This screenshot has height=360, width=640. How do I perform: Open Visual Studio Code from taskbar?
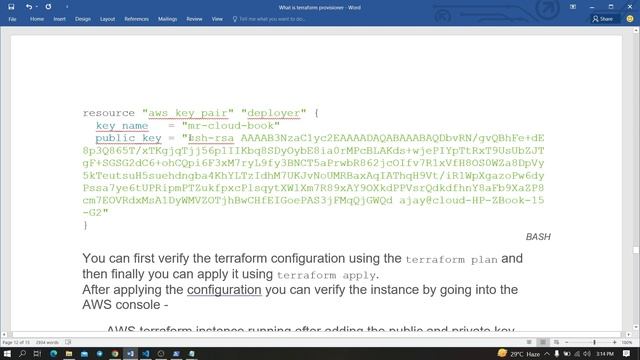(x=146, y=353)
